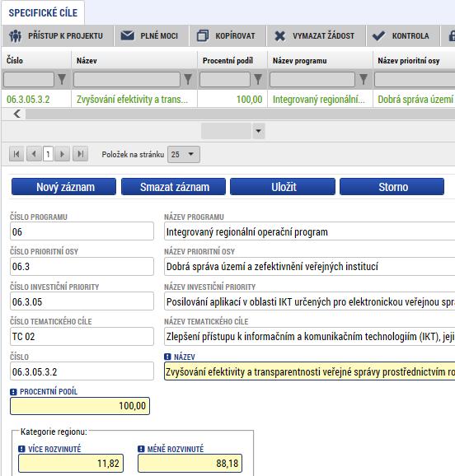Open filter funnel for Název column
Screen dimensions: 455x476
[x=188, y=80]
